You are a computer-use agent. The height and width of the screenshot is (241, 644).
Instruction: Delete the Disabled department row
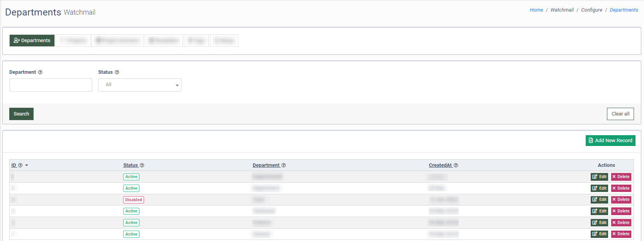[x=621, y=200]
